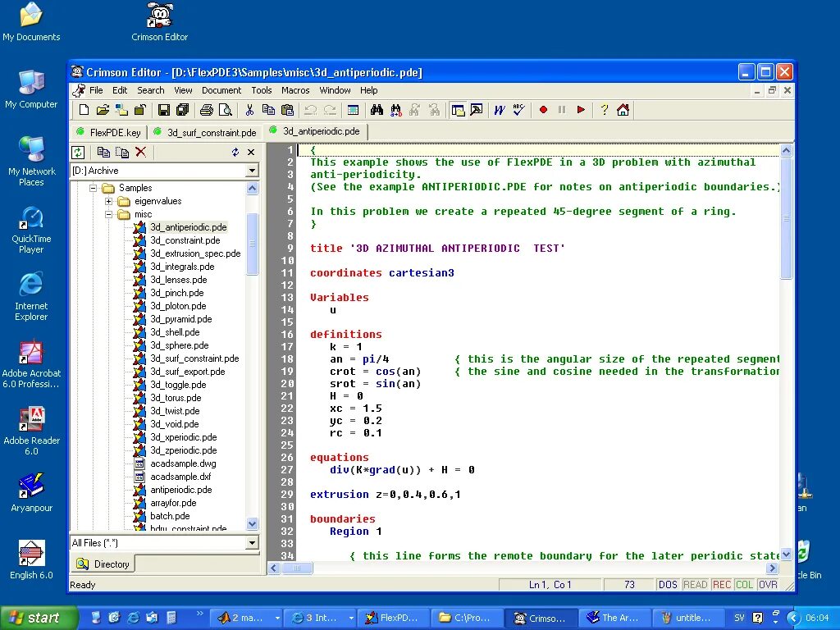Click the file tree scrollbar down arrow
The height and width of the screenshot is (630, 840).
(x=253, y=523)
